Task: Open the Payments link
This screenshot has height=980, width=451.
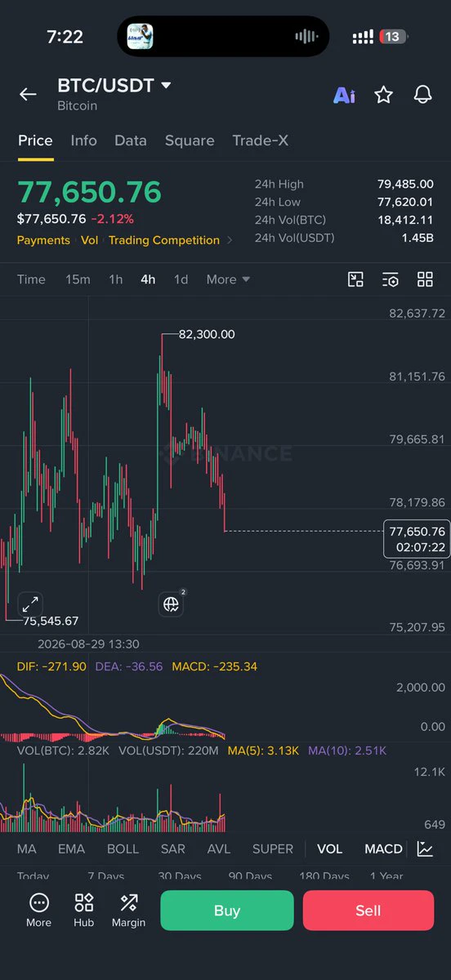Action: tap(43, 240)
